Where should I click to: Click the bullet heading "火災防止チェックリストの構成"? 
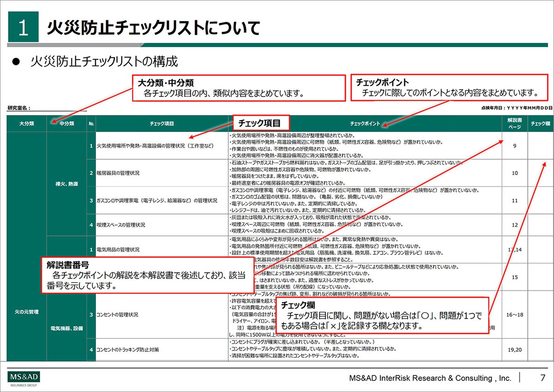pos(104,61)
